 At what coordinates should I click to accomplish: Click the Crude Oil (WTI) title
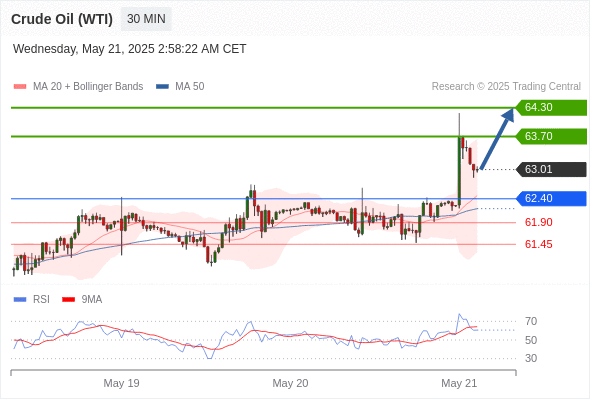pos(62,19)
